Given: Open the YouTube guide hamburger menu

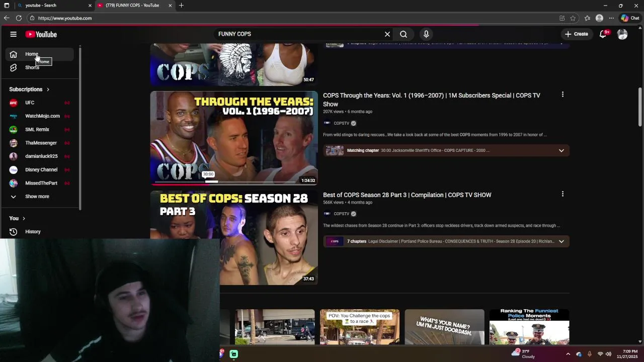Looking at the screenshot, I should click(14, 34).
